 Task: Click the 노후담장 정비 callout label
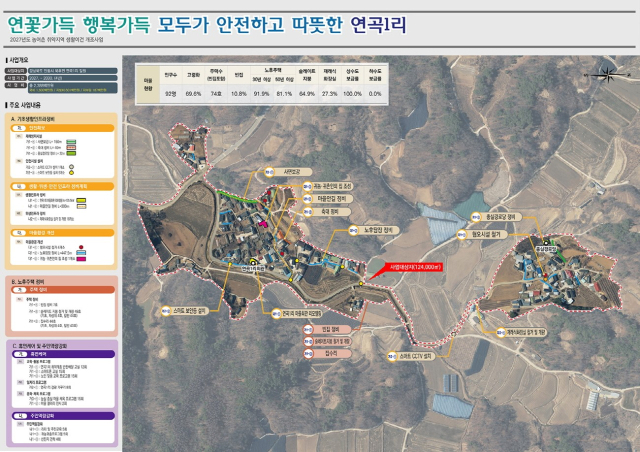click(x=378, y=230)
